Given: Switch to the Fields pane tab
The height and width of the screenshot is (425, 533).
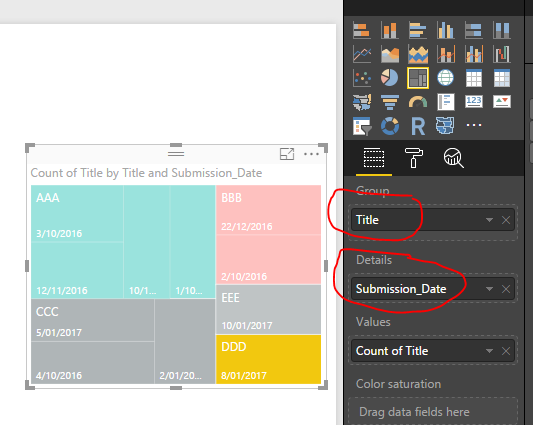Looking at the screenshot, I should tap(374, 158).
